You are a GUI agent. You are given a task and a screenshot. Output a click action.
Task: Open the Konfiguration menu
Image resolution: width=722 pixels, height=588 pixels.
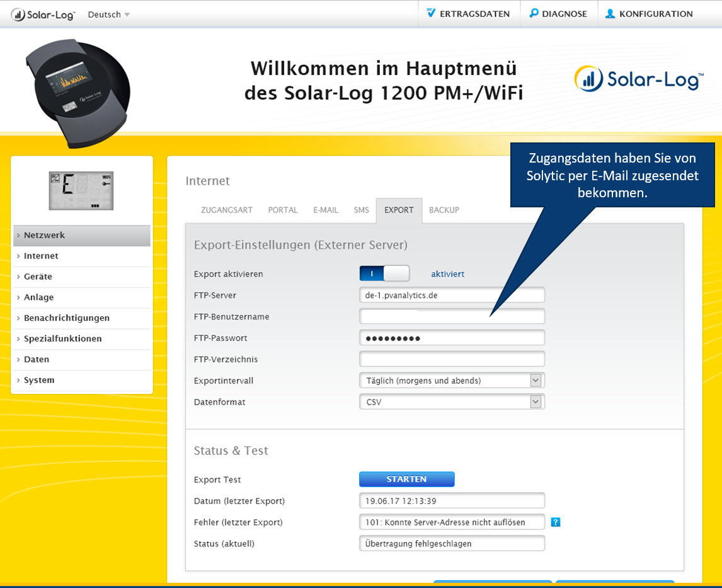[649, 14]
